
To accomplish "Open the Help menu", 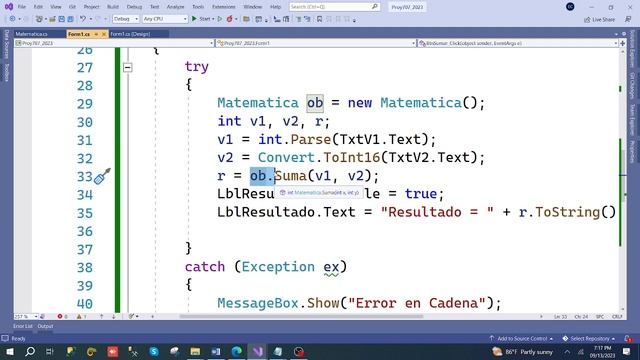I will tap(276, 7).
